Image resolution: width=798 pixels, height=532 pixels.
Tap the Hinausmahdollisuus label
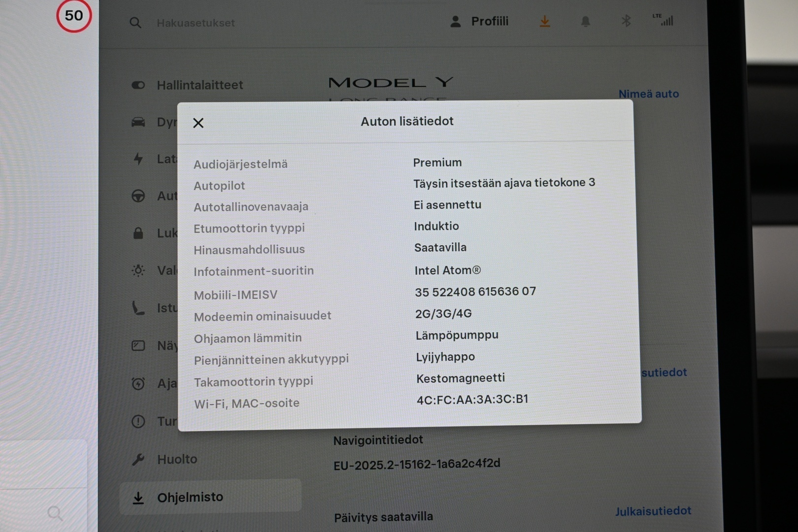pos(249,250)
